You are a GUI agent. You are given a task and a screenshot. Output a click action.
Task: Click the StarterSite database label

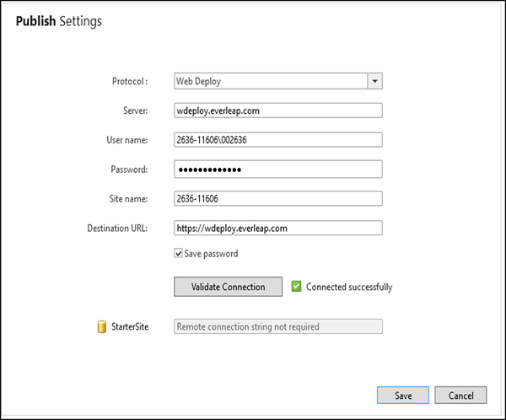[x=131, y=326]
